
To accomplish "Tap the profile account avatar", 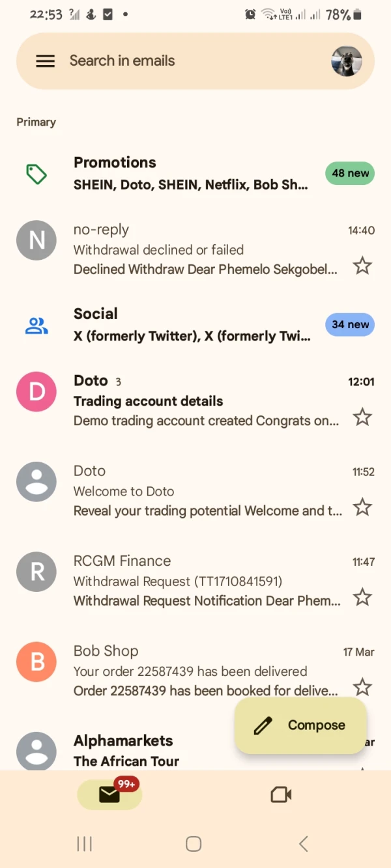I will (346, 61).
